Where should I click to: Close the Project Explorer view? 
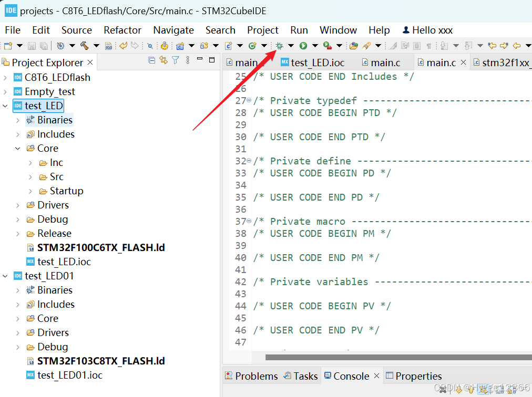click(x=90, y=62)
